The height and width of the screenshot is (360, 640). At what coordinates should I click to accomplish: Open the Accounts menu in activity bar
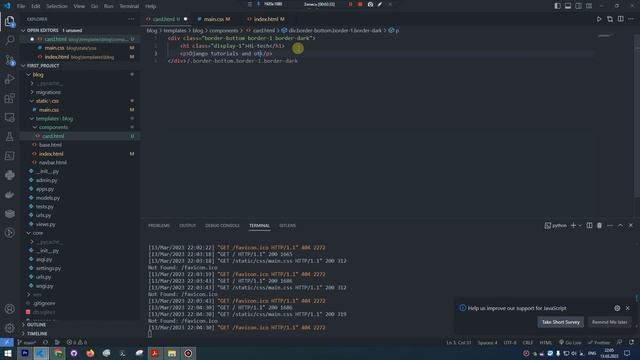(x=10, y=309)
